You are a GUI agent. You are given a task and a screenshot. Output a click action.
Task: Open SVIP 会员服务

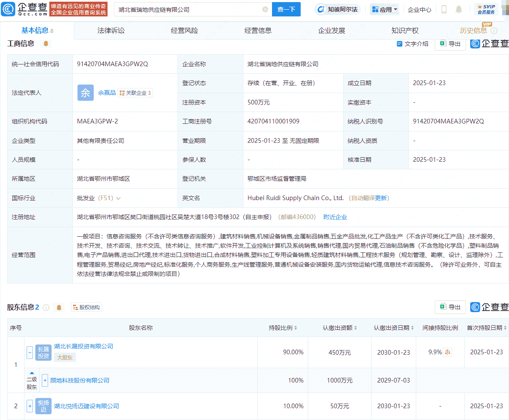486,9
